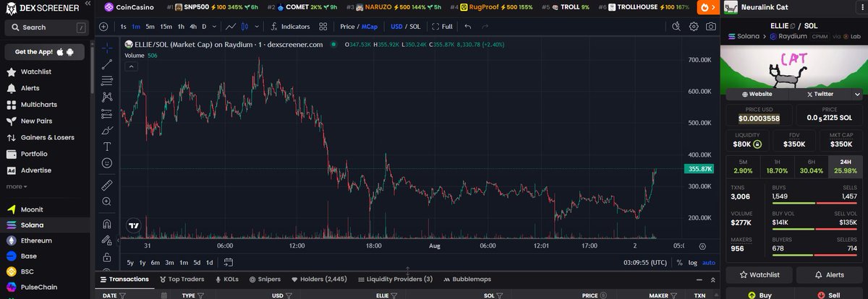Select the crosshair cursor tool
Screen dimensions: 868x299
[x=107, y=48]
